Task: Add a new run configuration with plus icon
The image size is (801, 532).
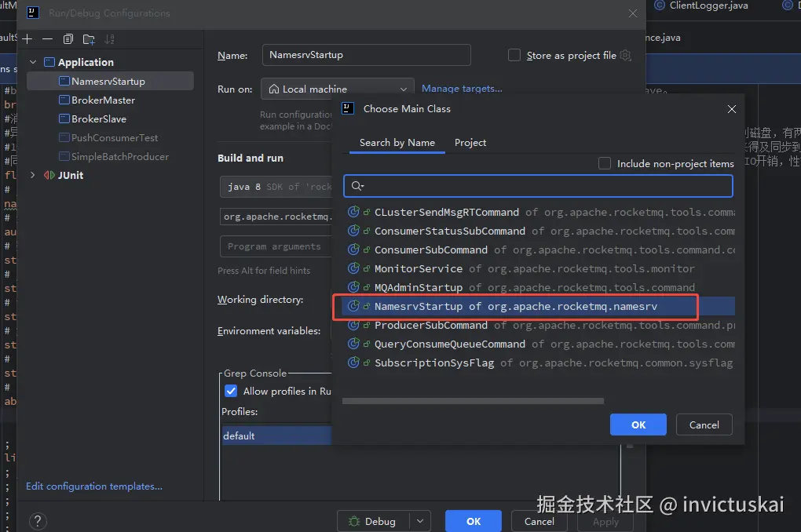Action: point(27,38)
